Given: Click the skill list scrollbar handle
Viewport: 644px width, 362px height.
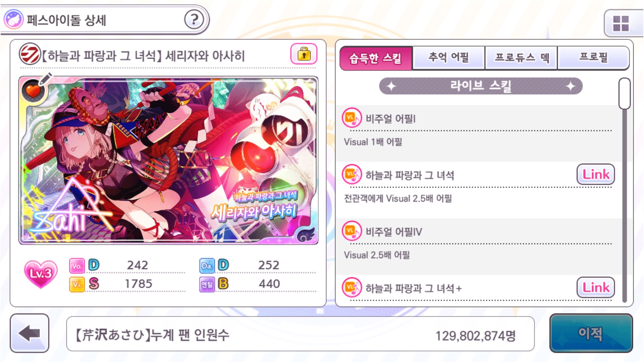Looking at the screenshot, I should tap(625, 94).
